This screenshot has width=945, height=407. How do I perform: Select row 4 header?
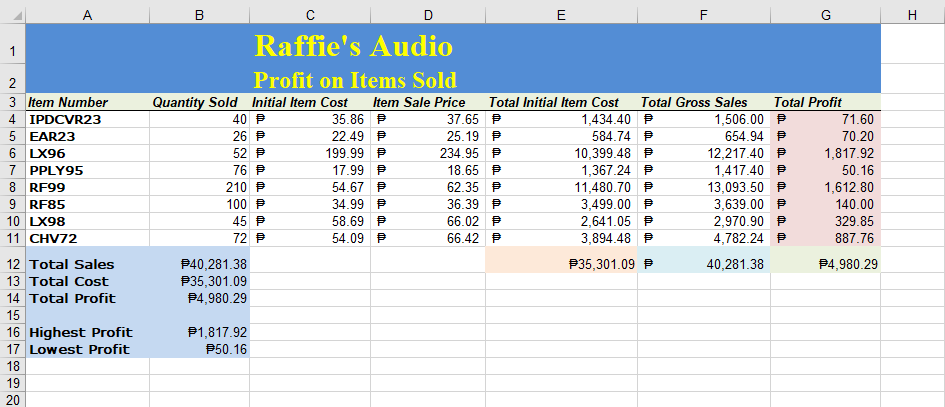click(x=13, y=119)
